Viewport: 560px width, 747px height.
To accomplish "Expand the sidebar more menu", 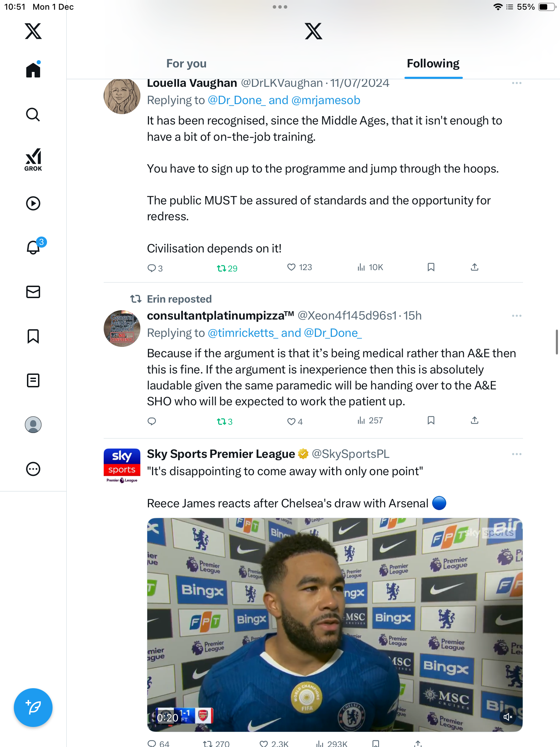I will coord(33,469).
